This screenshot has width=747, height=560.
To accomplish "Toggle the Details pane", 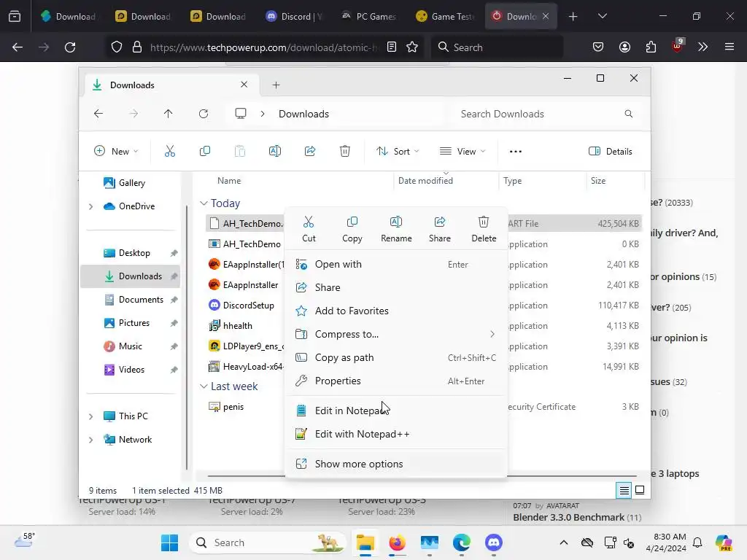I will (x=611, y=152).
